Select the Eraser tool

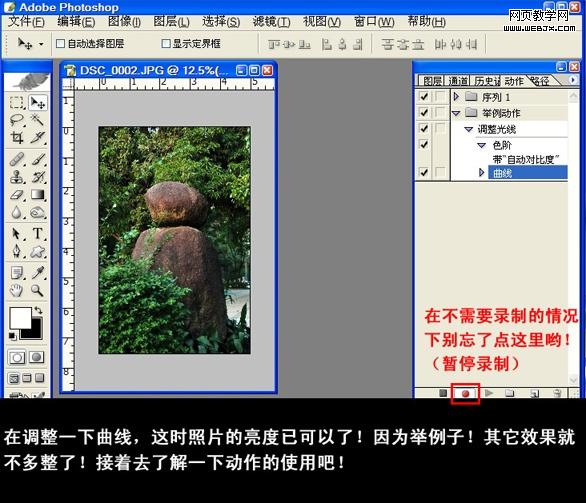[17, 195]
